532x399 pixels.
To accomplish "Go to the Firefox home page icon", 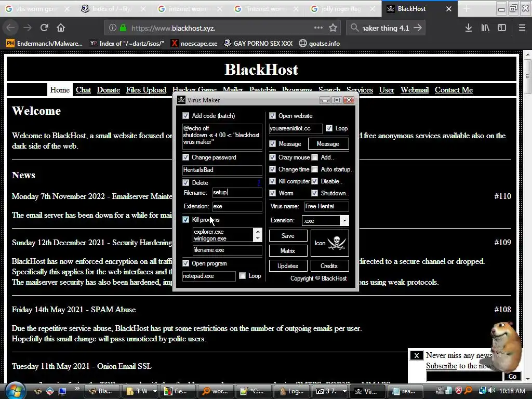I will point(61,28).
